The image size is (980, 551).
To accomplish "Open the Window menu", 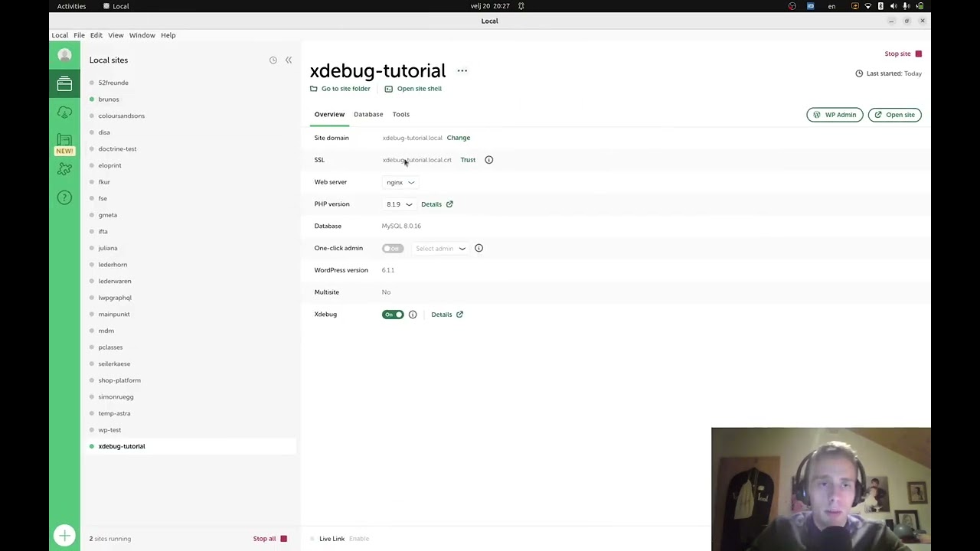I will click(x=142, y=35).
